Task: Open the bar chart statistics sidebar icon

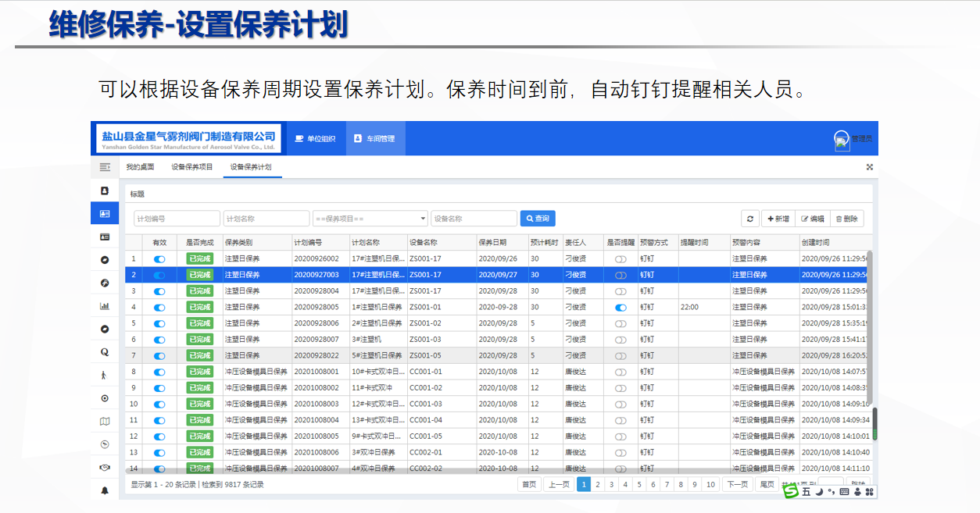Action: click(x=105, y=306)
